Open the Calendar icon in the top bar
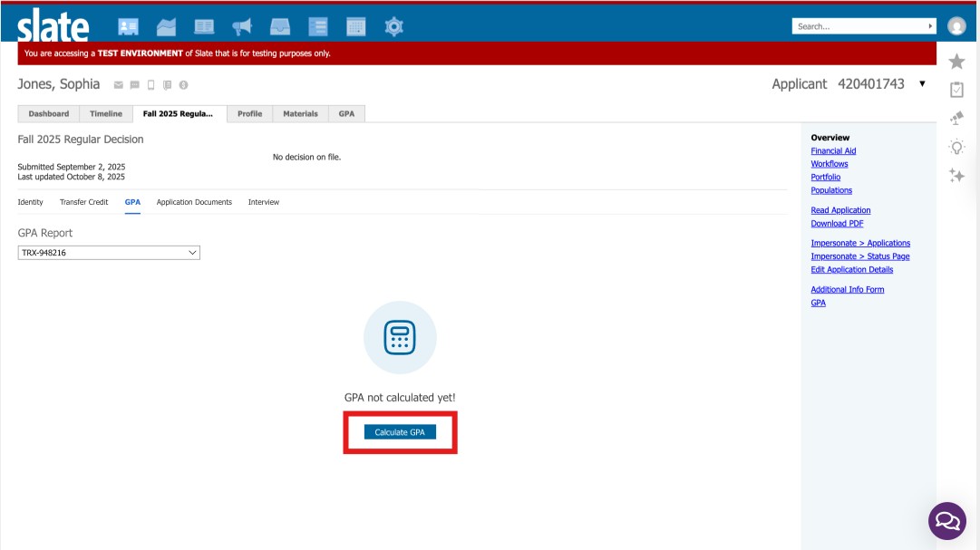 (355, 26)
